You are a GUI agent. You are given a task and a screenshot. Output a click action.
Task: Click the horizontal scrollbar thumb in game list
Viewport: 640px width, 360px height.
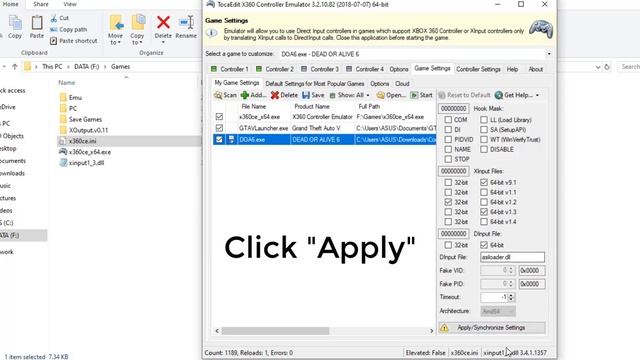point(276,331)
